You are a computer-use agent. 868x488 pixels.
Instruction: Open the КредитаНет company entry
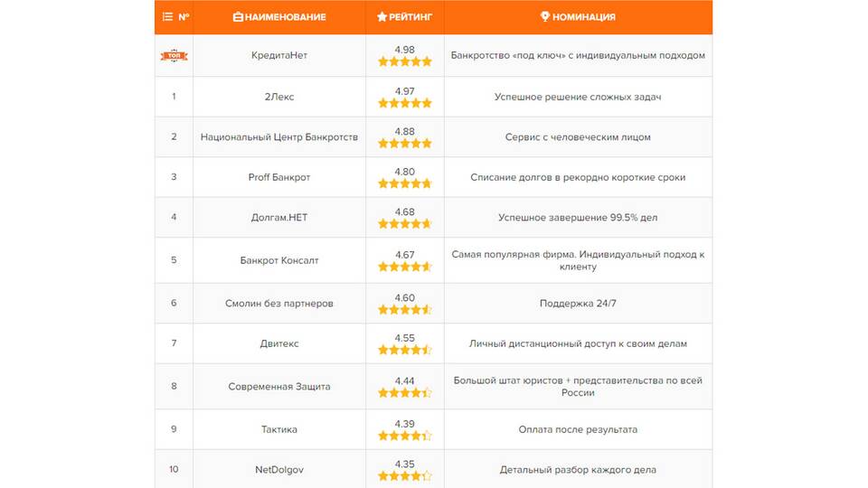[x=279, y=55]
